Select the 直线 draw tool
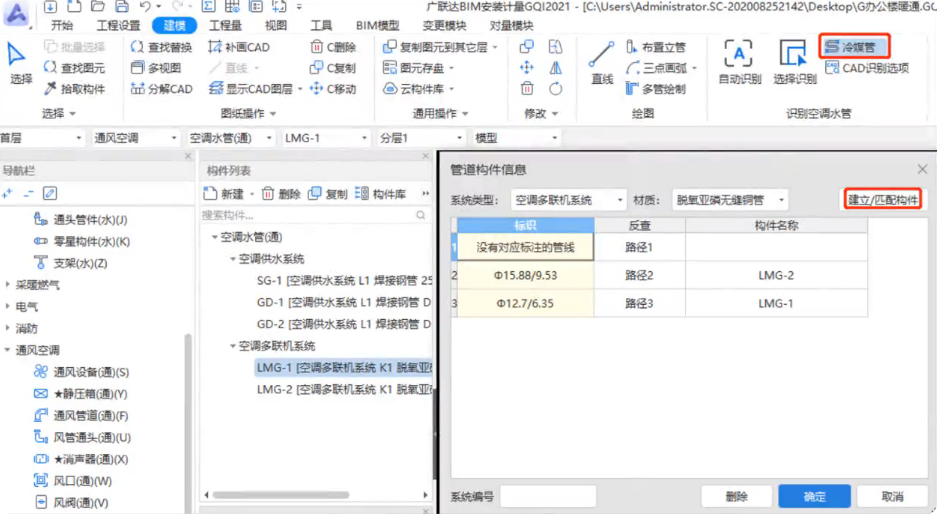The width and height of the screenshot is (937, 514). click(601, 63)
